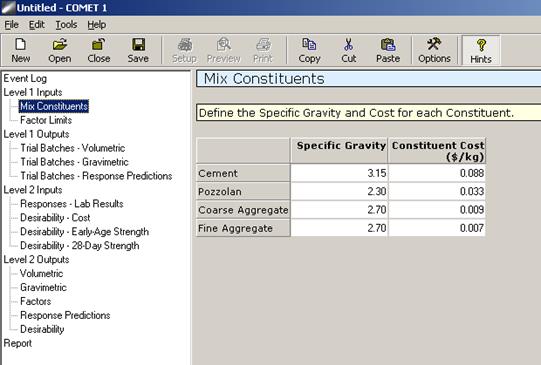The image size is (541, 365).
Task: Open Trial Batches - Gravimetric
Action: click(x=74, y=162)
